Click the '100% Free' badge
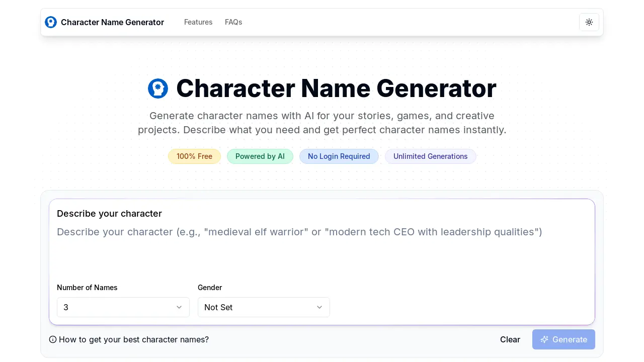The height and width of the screenshot is (362, 644). tap(194, 156)
